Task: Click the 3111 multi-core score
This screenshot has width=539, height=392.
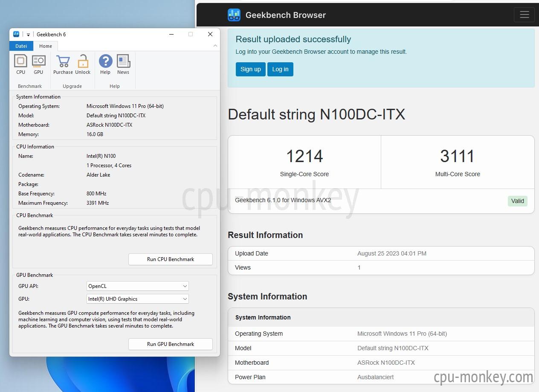Action: point(458,156)
